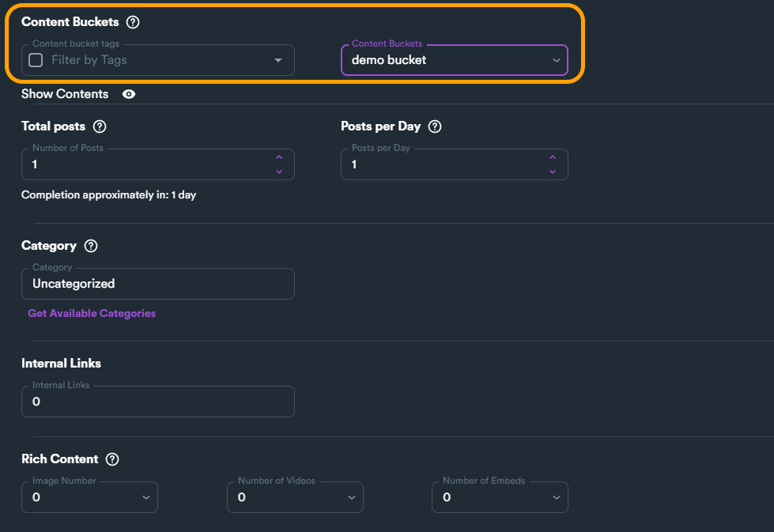Click the Show Contents label

(x=65, y=94)
